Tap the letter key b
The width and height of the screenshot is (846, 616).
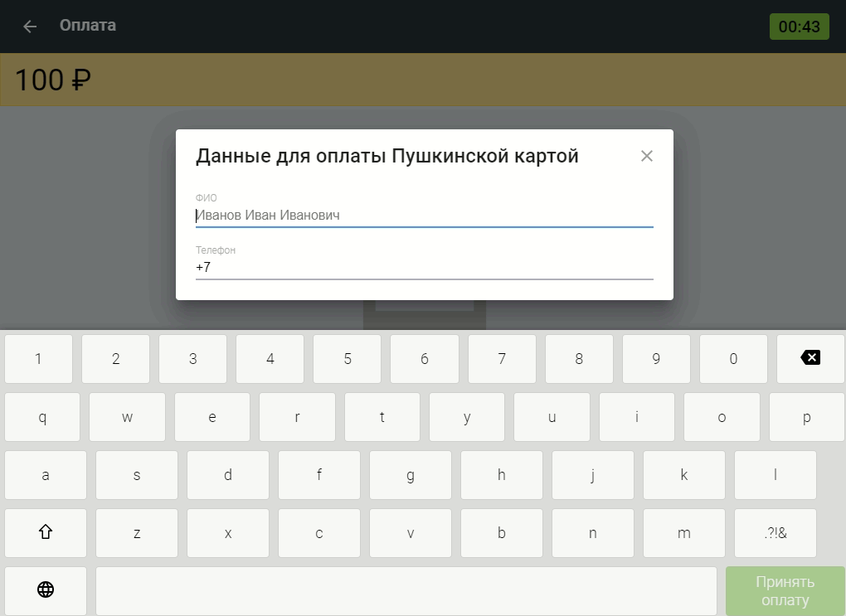coord(501,533)
